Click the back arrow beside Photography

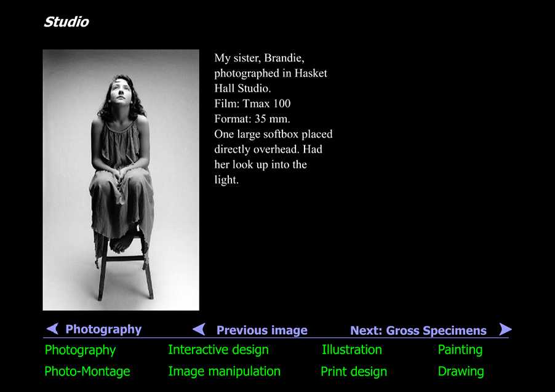52,329
